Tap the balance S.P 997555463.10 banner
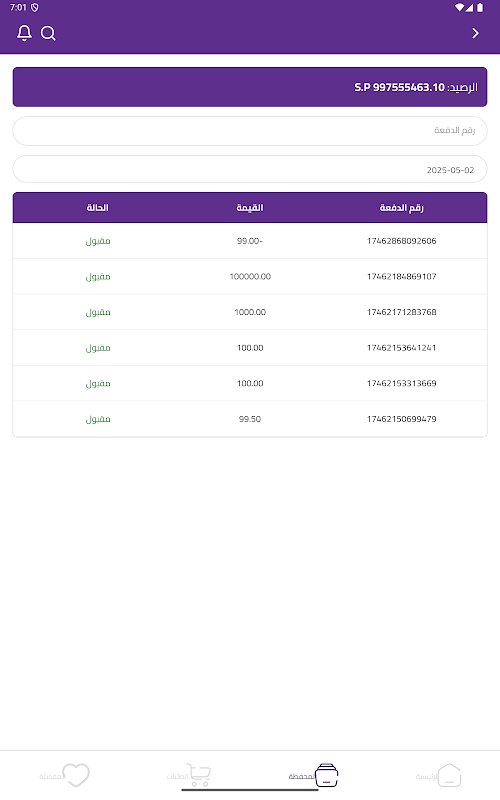 click(x=250, y=87)
